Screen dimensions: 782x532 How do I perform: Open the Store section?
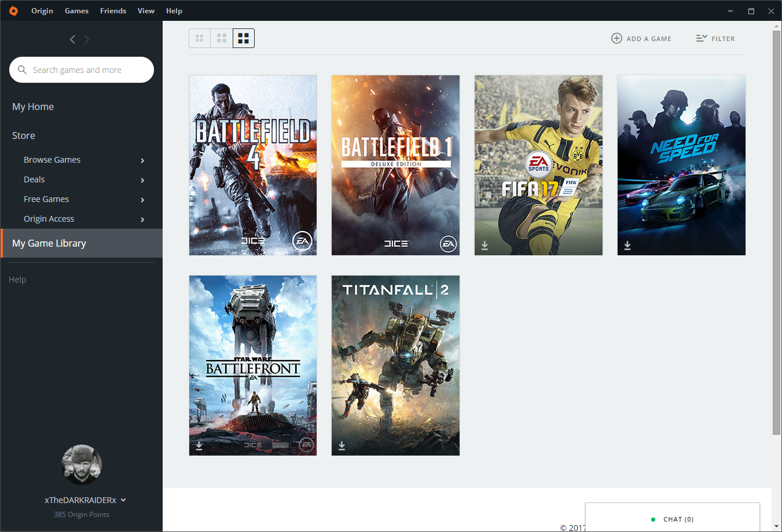[24, 135]
